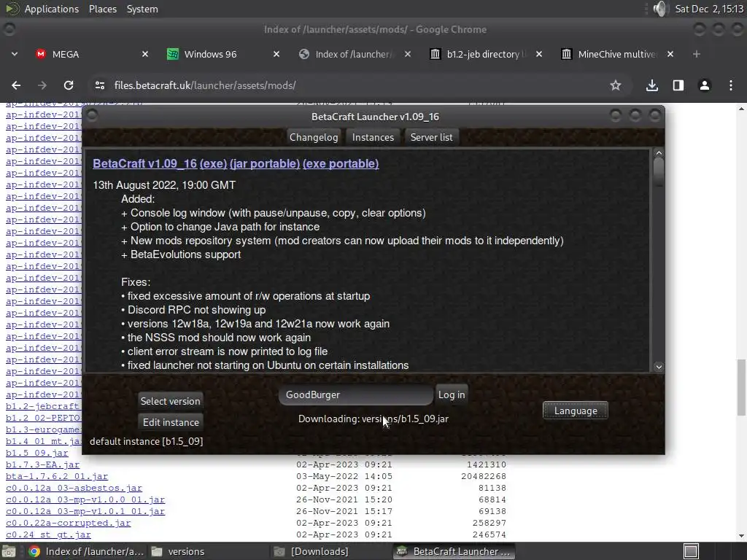Click the default instance [b1.5_09] label
Image resolution: width=747 pixels, height=560 pixels.
[x=146, y=441]
